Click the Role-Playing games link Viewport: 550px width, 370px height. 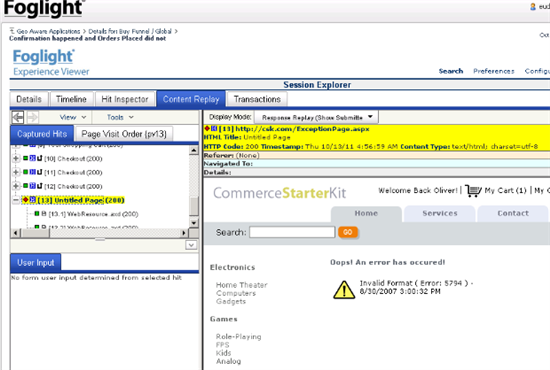point(239,337)
